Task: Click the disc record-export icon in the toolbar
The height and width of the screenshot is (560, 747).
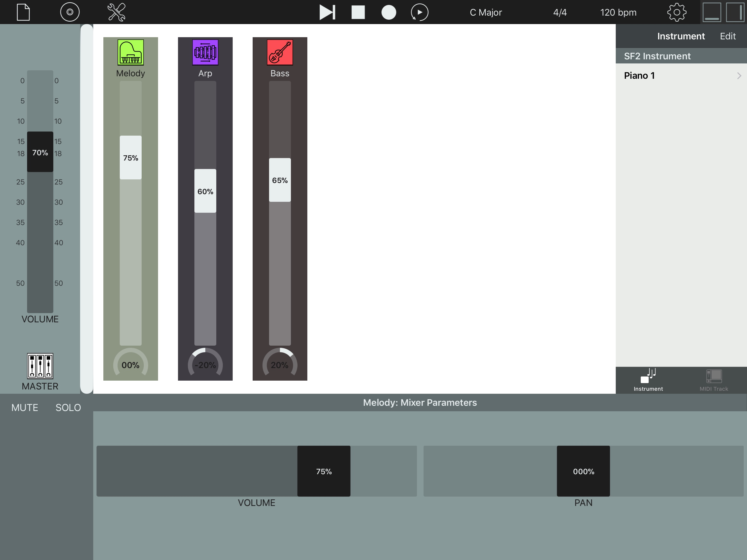Action: click(69, 12)
